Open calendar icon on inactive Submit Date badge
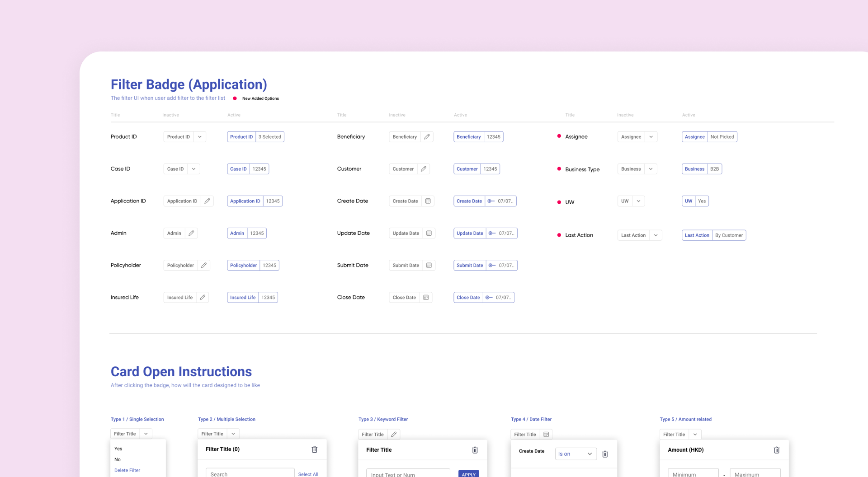868x477 pixels. pos(429,265)
